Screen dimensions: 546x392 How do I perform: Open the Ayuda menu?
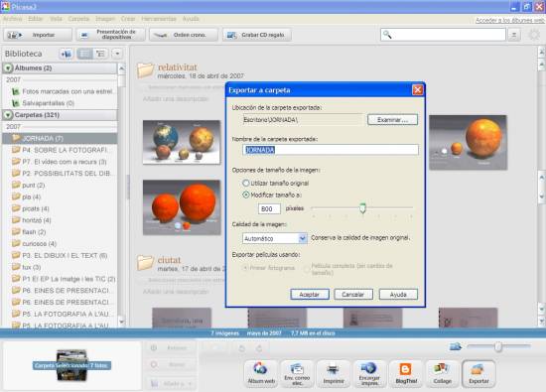pos(191,19)
